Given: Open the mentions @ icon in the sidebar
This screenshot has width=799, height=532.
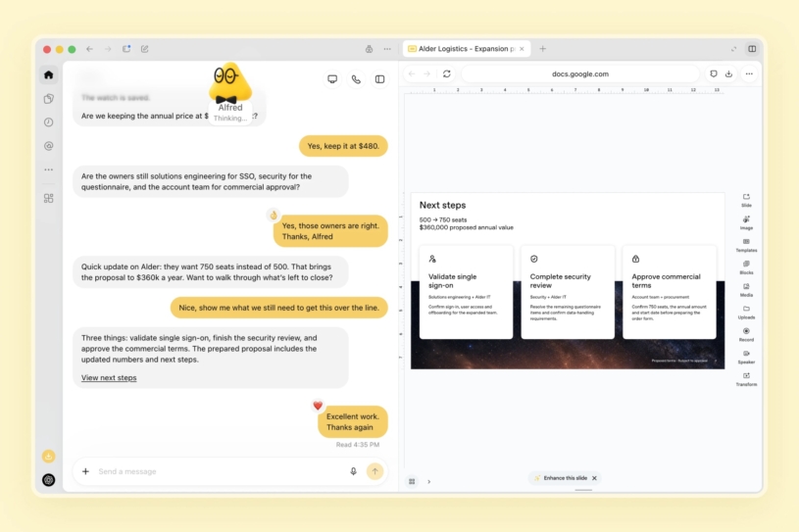Looking at the screenshot, I should point(48,146).
